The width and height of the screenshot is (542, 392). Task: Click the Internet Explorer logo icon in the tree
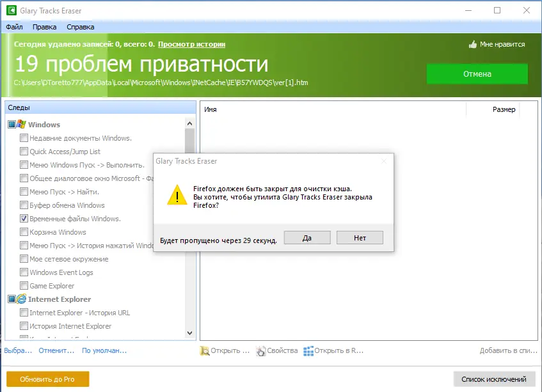pyautogui.click(x=21, y=299)
